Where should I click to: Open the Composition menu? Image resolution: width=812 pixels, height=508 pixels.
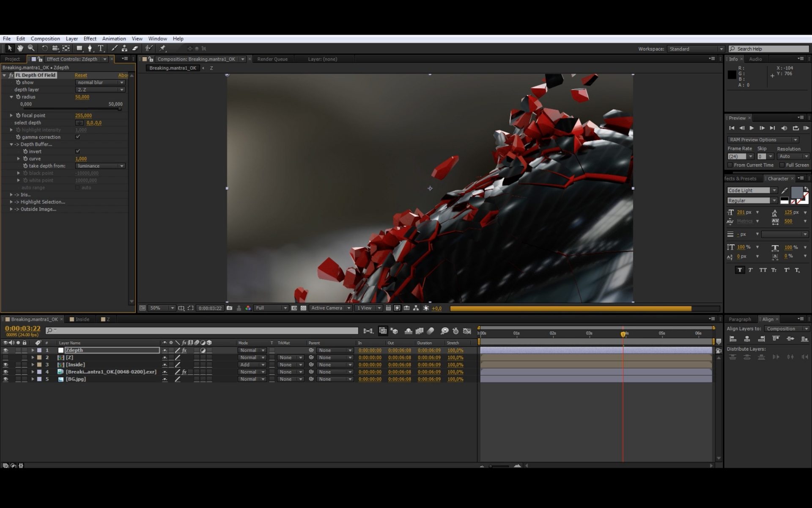pyautogui.click(x=45, y=39)
